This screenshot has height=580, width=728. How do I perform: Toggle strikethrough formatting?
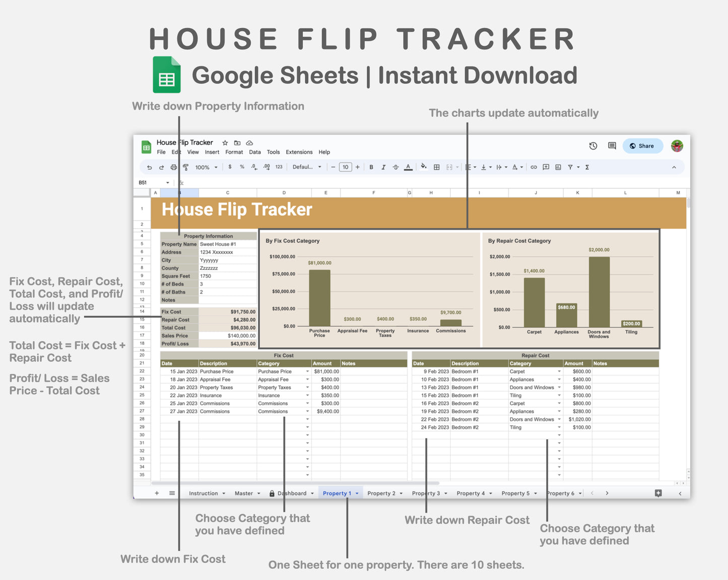(x=395, y=167)
